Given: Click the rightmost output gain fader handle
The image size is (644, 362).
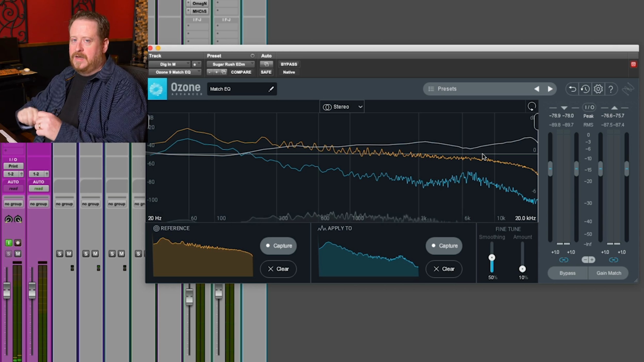Looking at the screenshot, I should tap(626, 169).
